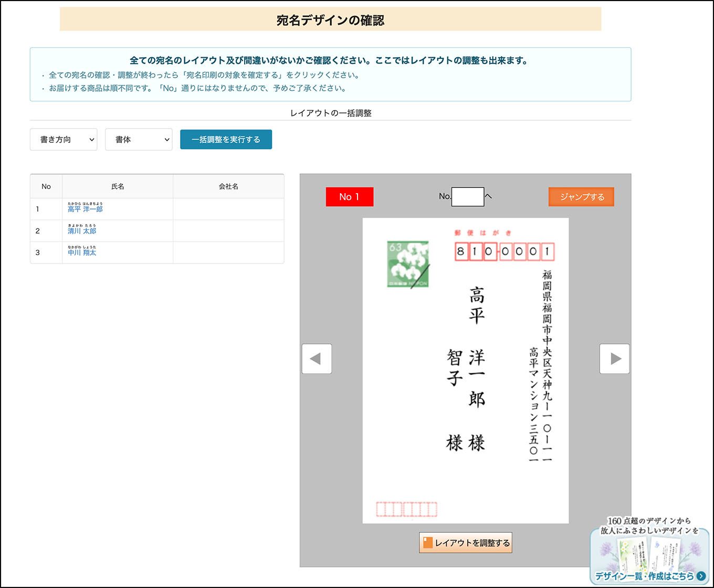Click 一括調整を実行する button
714x588 pixels.
coord(226,140)
